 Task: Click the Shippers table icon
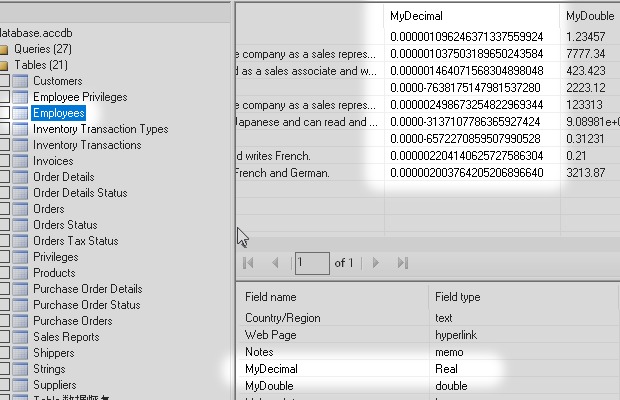pyautogui.click(x=20, y=353)
